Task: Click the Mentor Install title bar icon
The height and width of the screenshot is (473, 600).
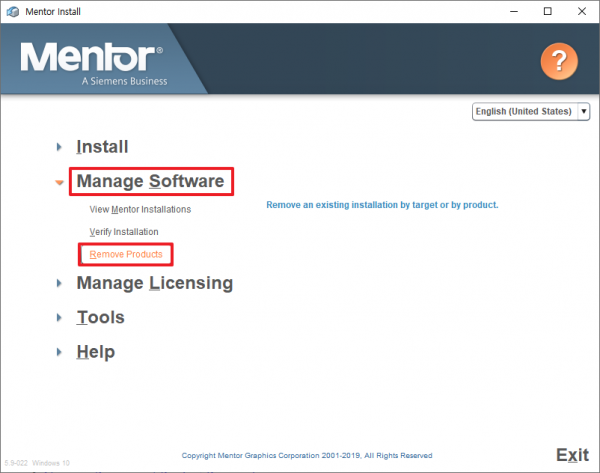Action: pyautogui.click(x=13, y=11)
